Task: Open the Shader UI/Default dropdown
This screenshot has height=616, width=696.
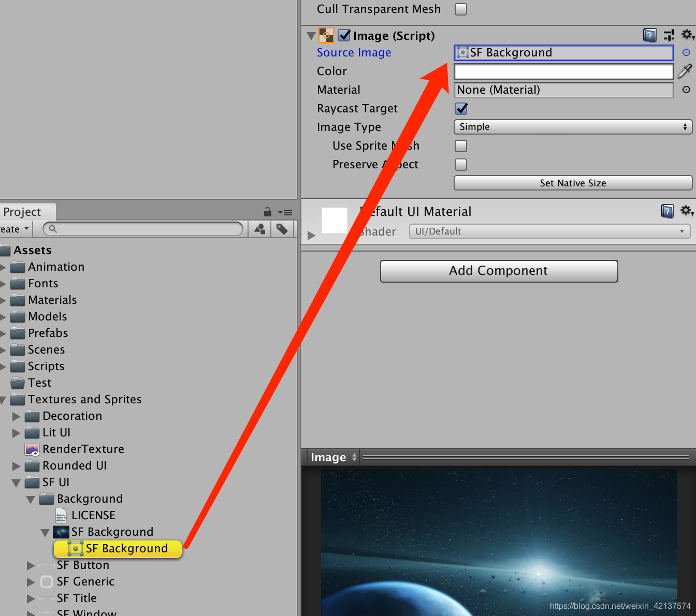Action: (x=549, y=231)
